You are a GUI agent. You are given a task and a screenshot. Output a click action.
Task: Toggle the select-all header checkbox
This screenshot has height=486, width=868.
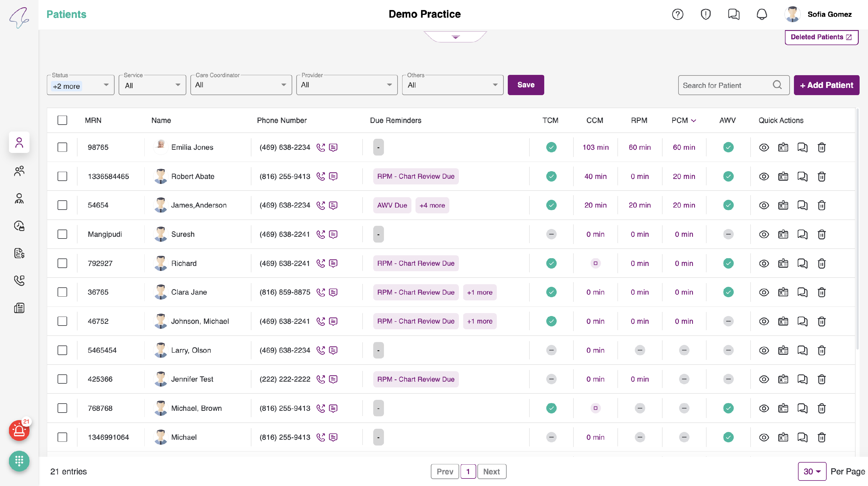62,120
